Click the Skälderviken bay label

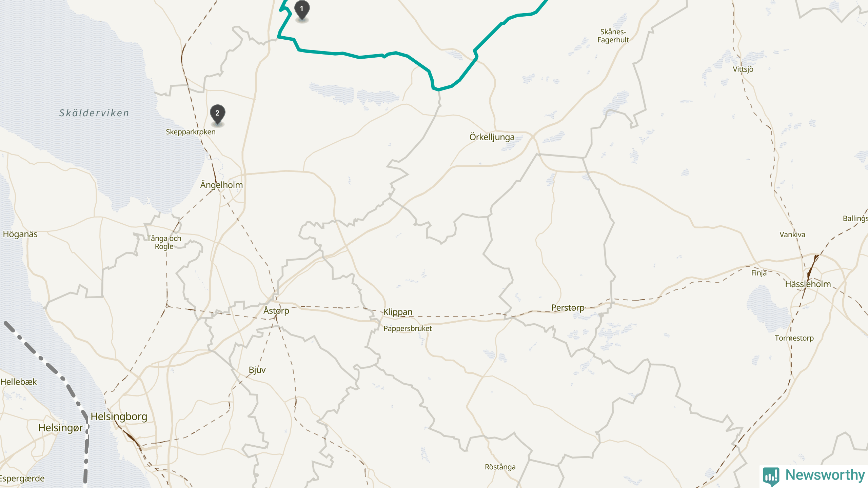(x=94, y=113)
